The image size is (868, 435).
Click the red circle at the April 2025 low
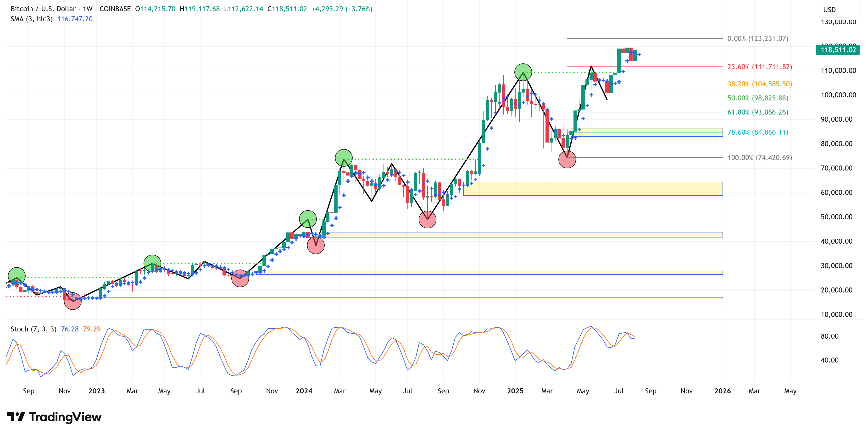567,159
